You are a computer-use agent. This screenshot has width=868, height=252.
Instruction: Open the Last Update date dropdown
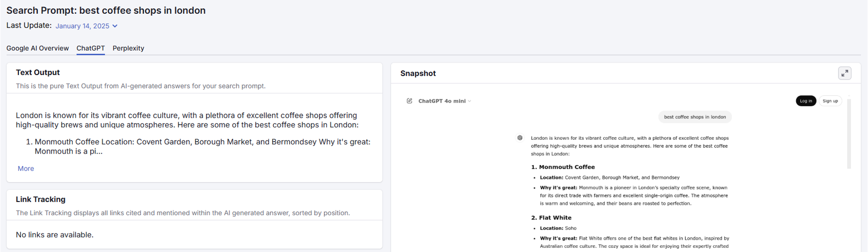click(x=87, y=26)
